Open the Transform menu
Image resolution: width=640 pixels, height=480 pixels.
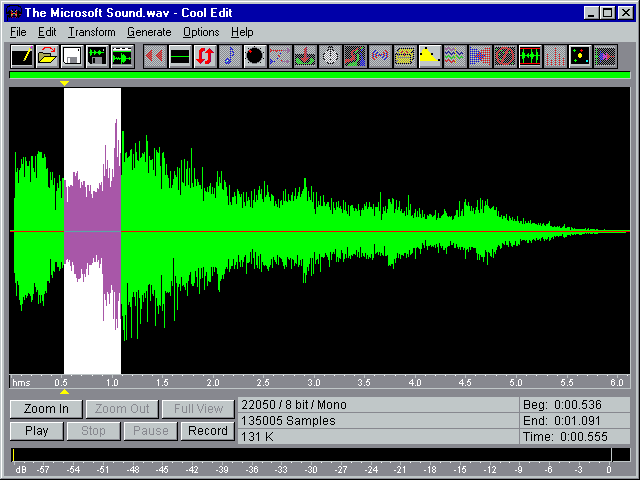[x=92, y=32]
